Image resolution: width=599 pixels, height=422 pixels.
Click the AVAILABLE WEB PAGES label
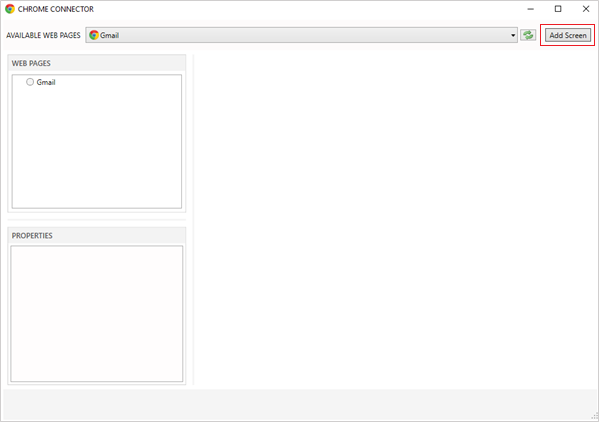click(x=43, y=35)
